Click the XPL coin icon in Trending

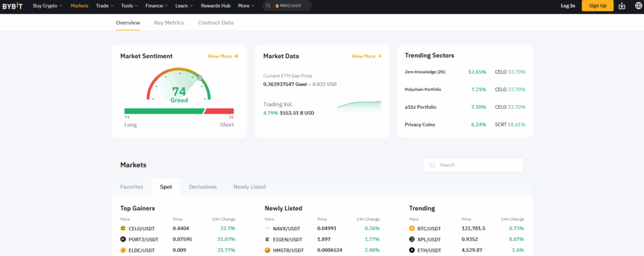[412, 239]
